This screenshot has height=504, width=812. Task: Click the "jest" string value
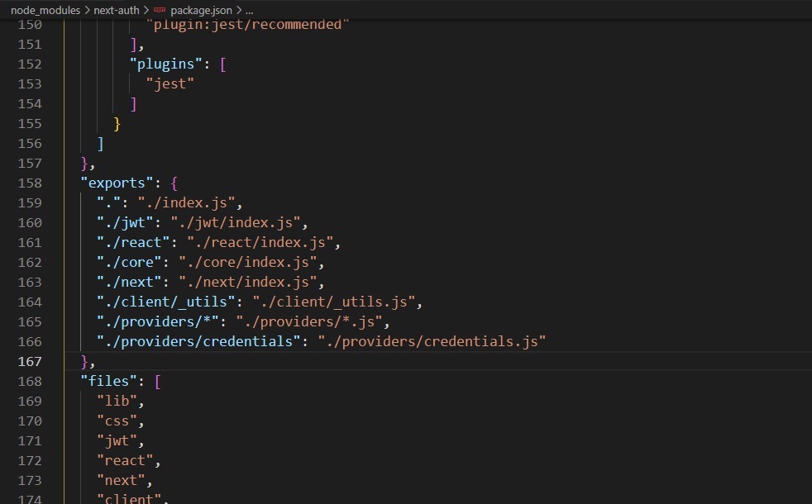tap(170, 83)
